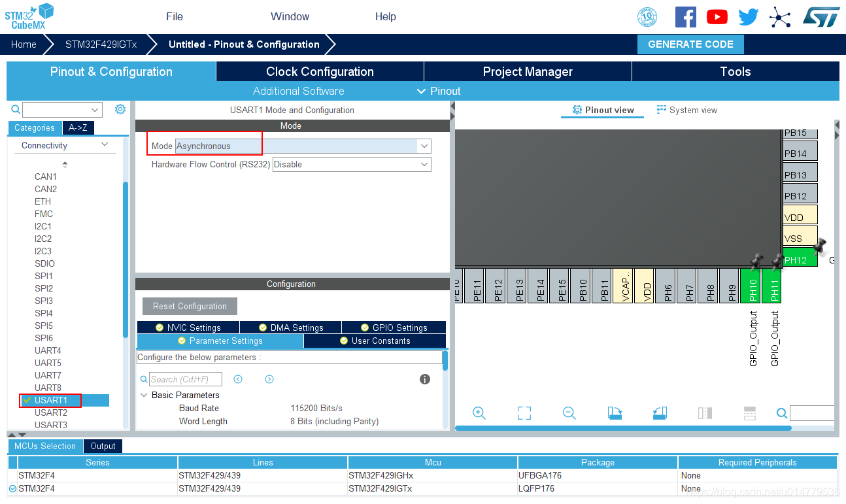Click the ST logo icon

click(821, 17)
